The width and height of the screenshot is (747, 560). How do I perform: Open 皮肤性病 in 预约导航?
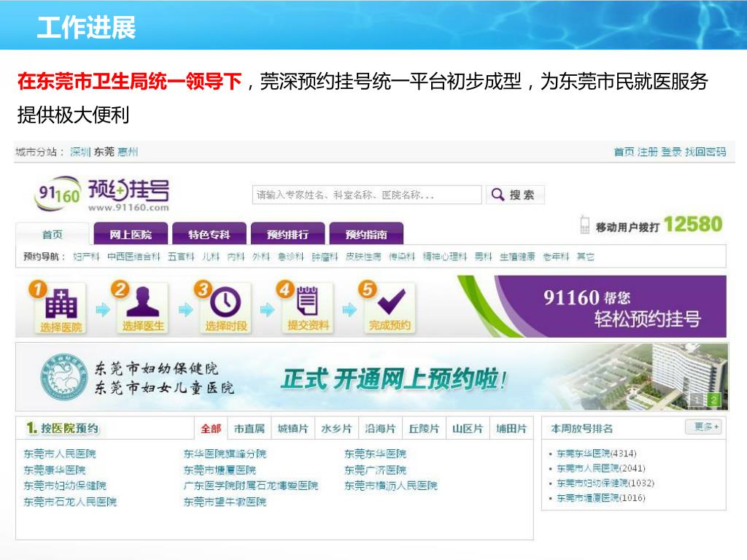coord(363,257)
